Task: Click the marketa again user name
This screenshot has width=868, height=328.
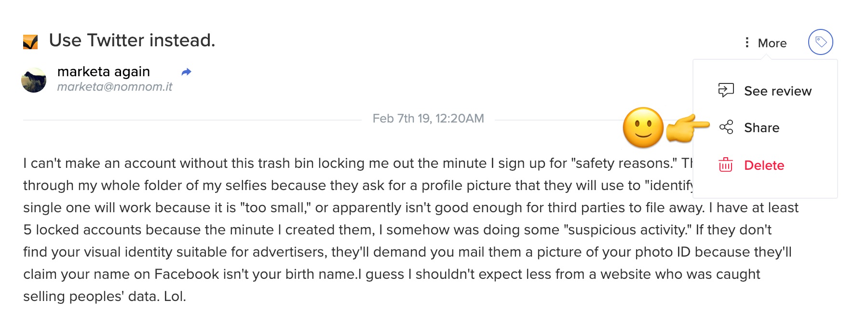Action: pyautogui.click(x=104, y=71)
